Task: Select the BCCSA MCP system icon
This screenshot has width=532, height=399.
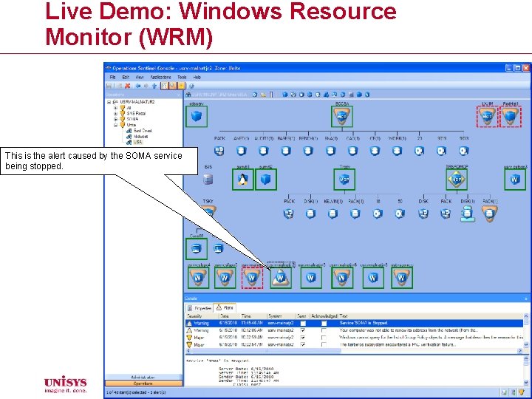Action: (x=341, y=117)
